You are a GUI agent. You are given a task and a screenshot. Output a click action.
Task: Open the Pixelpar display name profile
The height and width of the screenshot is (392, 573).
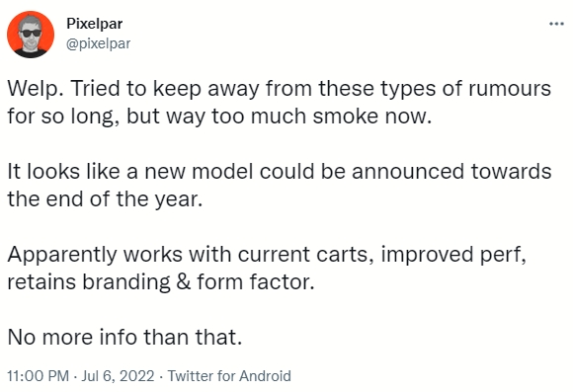pyautogui.click(x=94, y=24)
